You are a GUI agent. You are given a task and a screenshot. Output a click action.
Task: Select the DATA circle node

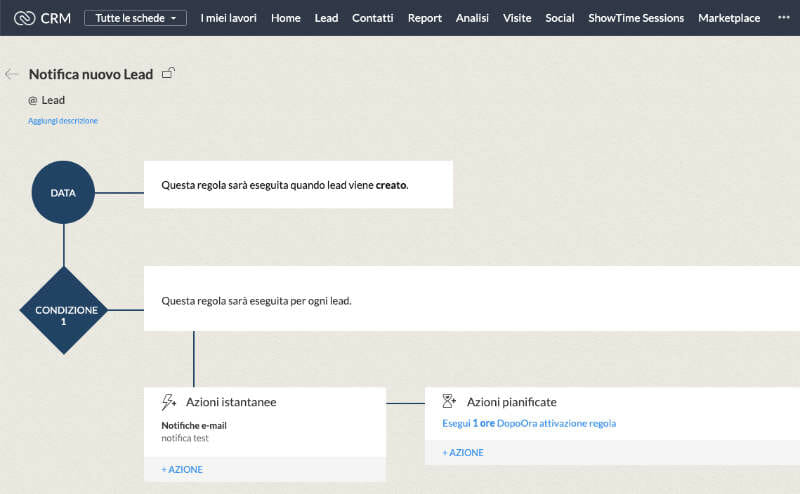(63, 192)
